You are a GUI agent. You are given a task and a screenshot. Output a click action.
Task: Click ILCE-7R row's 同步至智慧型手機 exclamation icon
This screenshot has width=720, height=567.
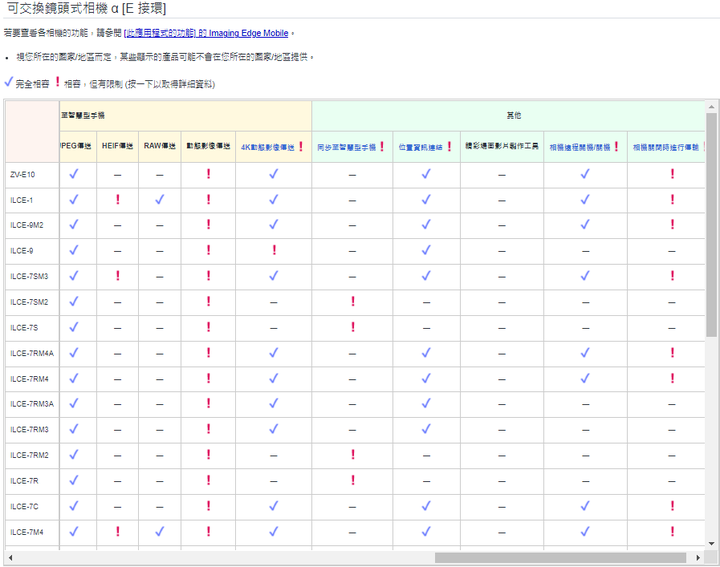(353, 480)
